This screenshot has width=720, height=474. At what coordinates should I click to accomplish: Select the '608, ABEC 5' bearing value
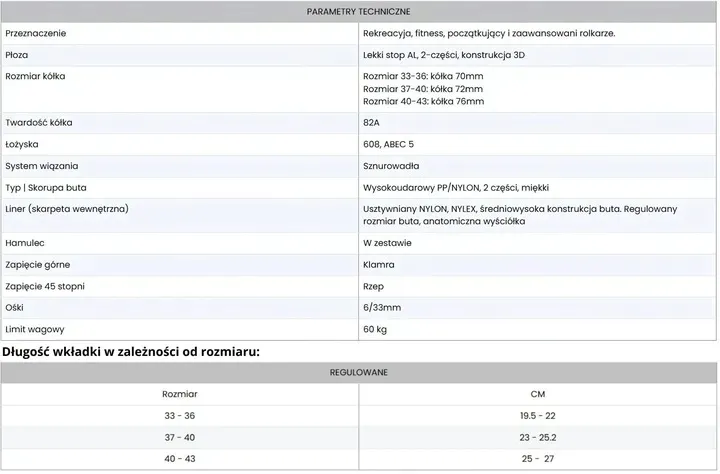388,144
